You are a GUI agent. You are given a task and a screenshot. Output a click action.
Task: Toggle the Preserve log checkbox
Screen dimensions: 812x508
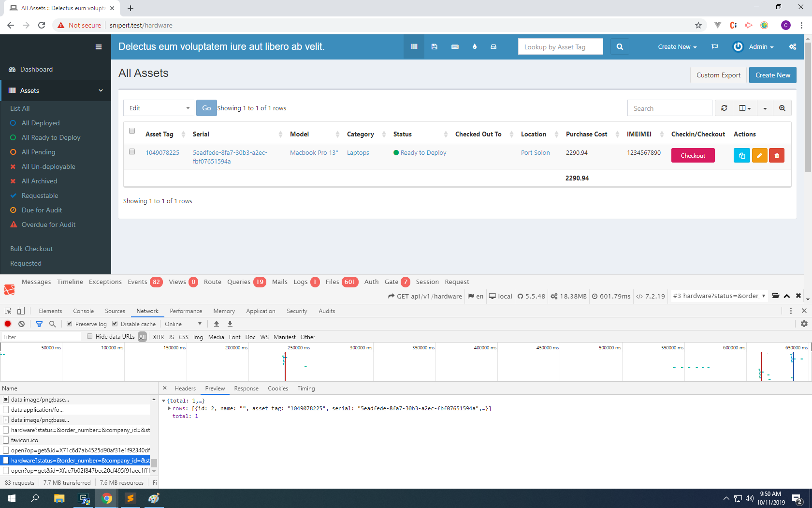pyautogui.click(x=70, y=324)
